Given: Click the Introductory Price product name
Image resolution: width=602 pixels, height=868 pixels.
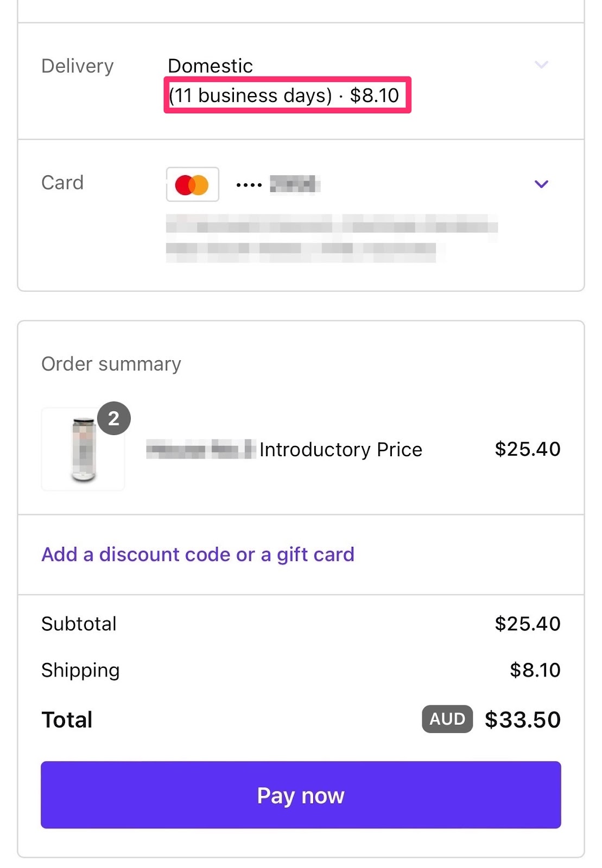Looking at the screenshot, I should point(340,450).
